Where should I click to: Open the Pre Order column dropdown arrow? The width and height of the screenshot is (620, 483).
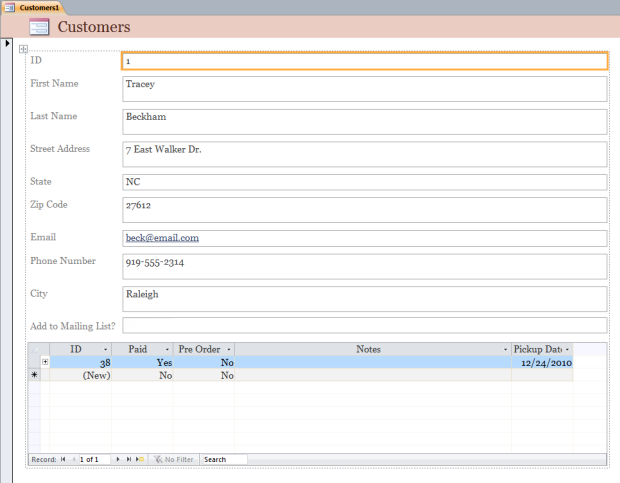click(228, 349)
